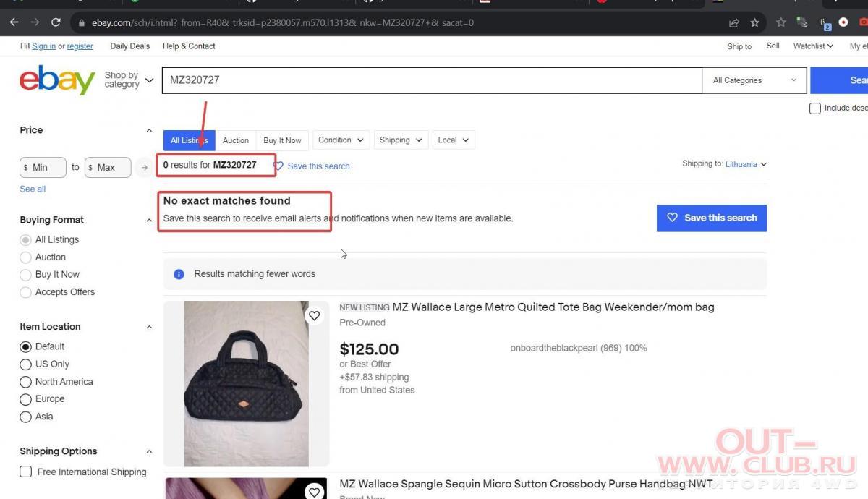Screen dimensions: 868x499
Task: Enable Free International Shipping filter
Action: [x=25, y=472]
